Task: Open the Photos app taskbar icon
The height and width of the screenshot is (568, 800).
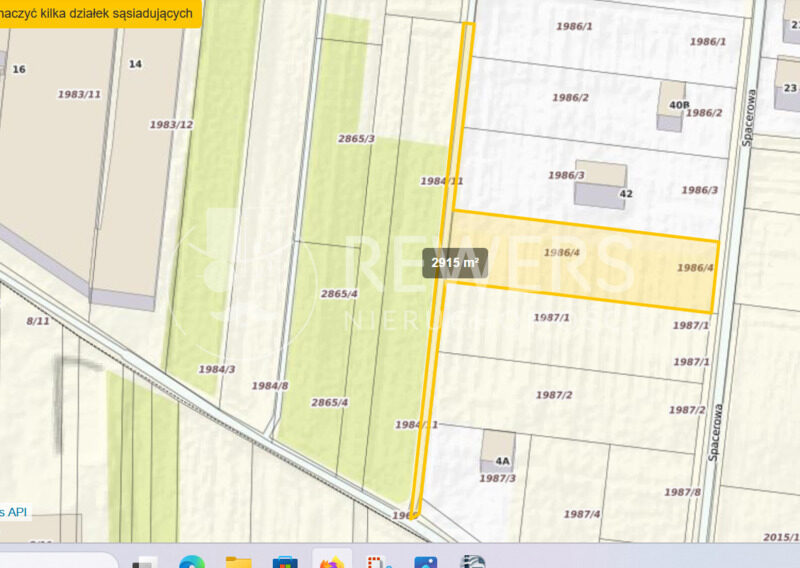Action: 426,562
